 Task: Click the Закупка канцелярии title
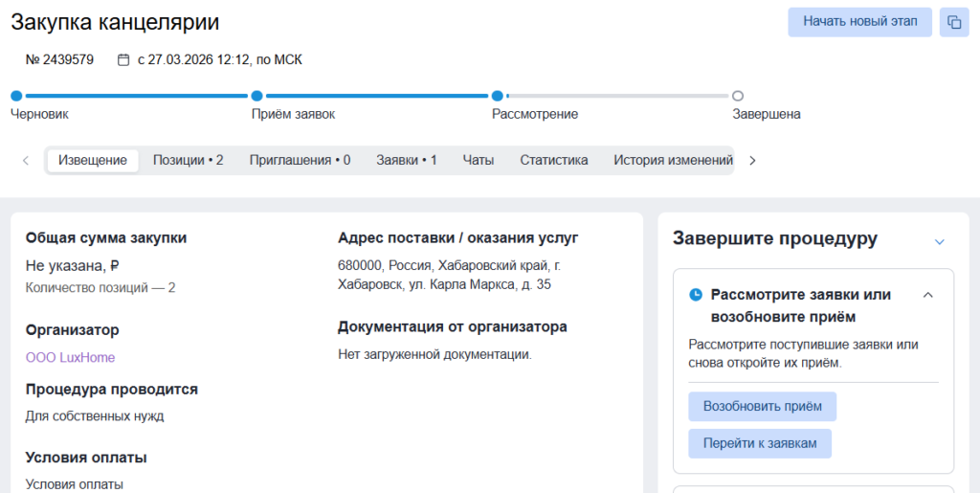[x=115, y=22]
